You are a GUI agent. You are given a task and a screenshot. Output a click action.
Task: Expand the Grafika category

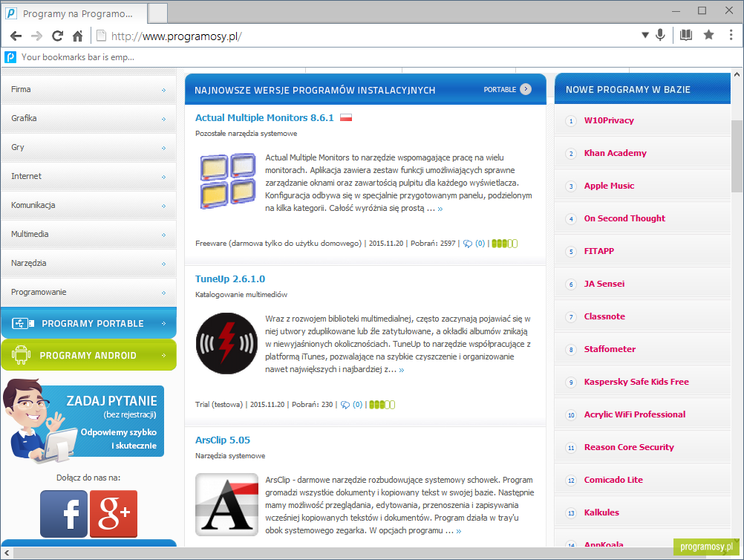(x=88, y=118)
